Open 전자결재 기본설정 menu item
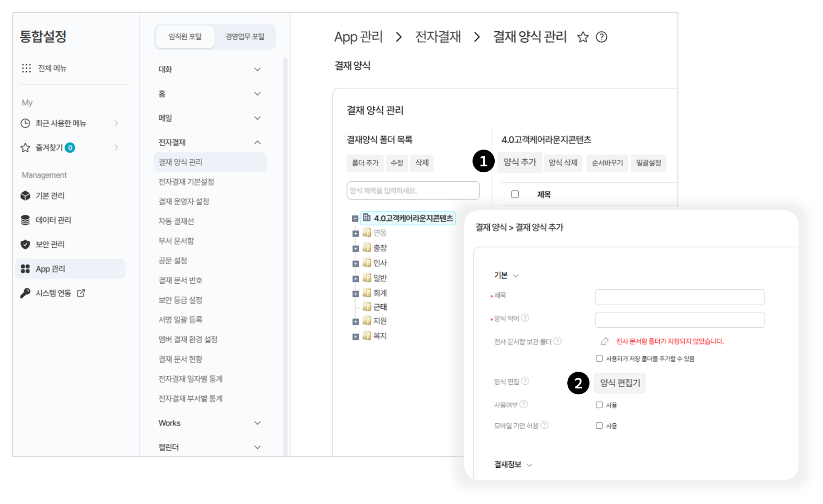 tap(186, 182)
